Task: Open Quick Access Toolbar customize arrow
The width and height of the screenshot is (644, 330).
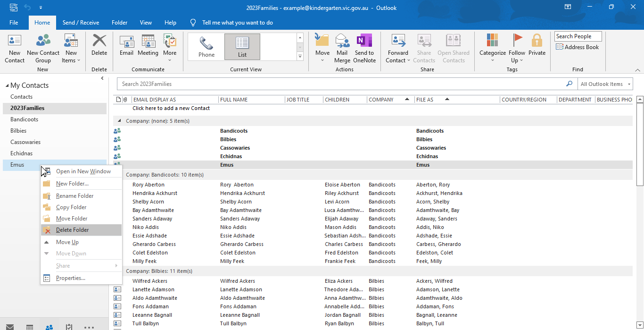Action: [41, 8]
